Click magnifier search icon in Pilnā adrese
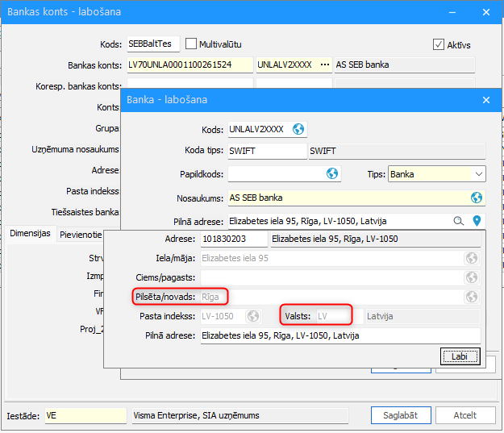Viewport: 504px width, 433px height. [x=458, y=221]
